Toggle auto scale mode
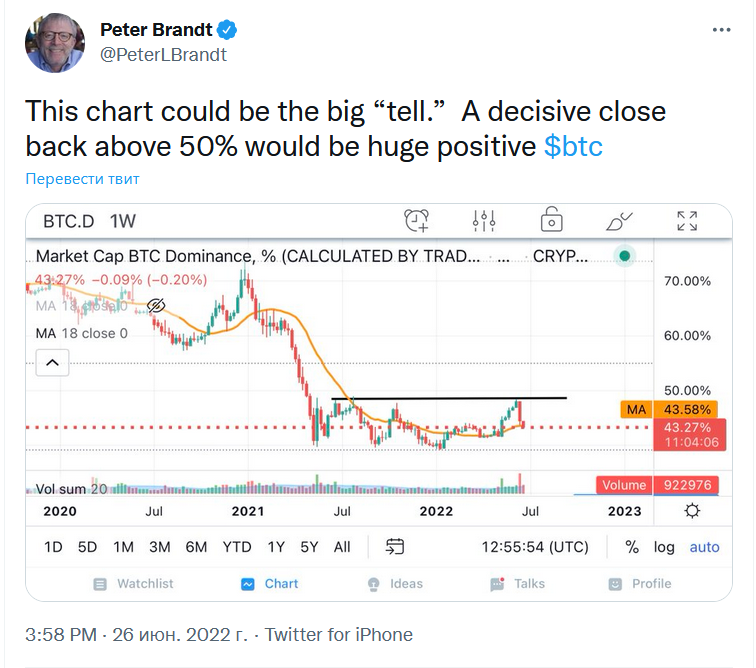The image size is (756, 668). (704, 547)
